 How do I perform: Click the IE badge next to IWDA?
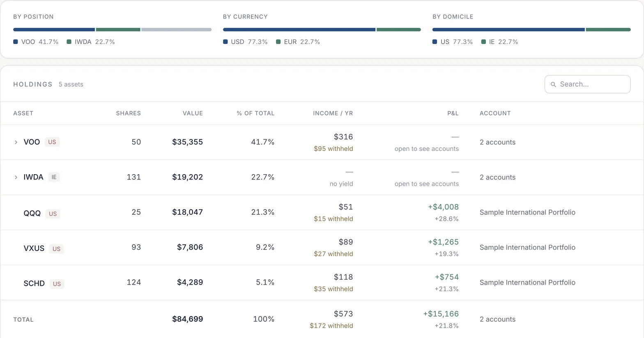[54, 177]
